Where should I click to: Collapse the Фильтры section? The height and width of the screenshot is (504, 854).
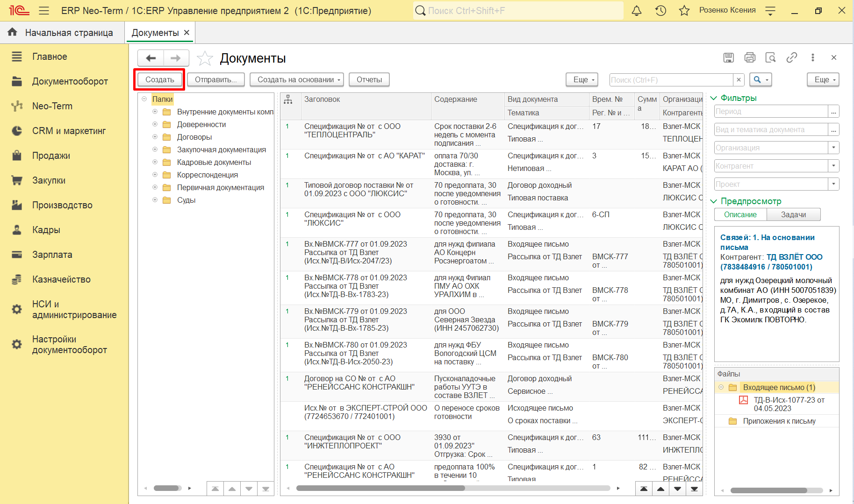coord(713,98)
